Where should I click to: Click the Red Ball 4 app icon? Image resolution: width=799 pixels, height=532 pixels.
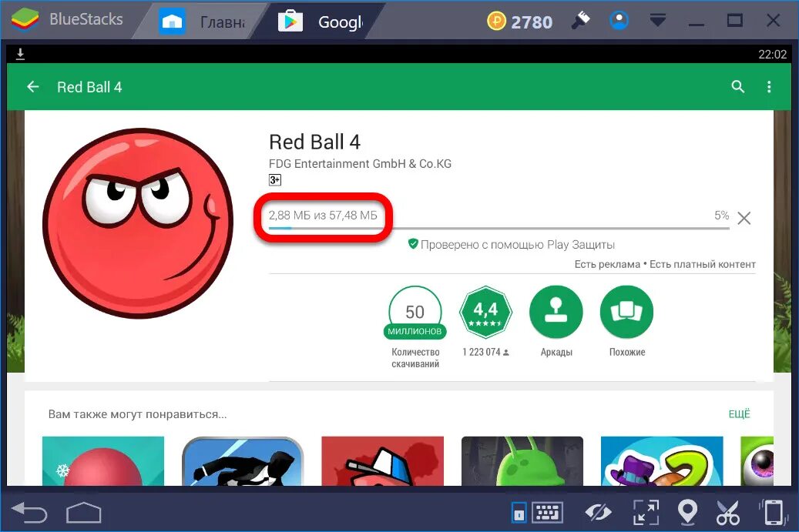coord(138,223)
